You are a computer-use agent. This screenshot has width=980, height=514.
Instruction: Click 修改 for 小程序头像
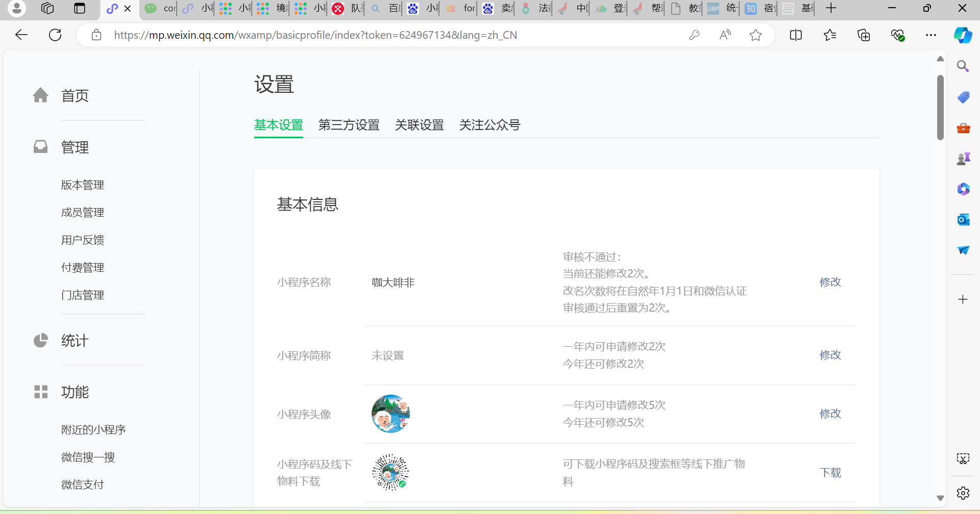coord(830,414)
